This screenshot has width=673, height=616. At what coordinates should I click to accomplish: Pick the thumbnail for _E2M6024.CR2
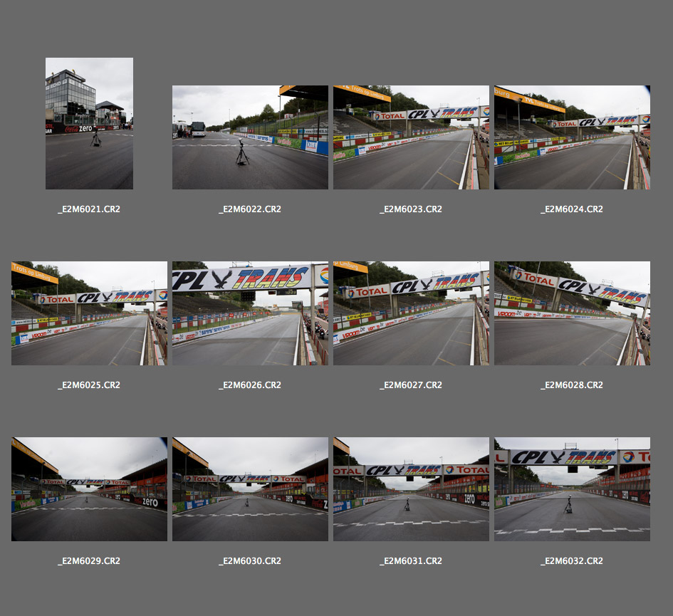(x=572, y=137)
